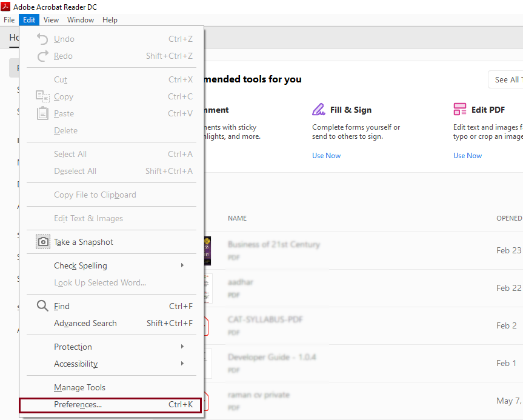Open the raman cv private file
The width and height of the screenshot is (523, 420).
tap(259, 395)
